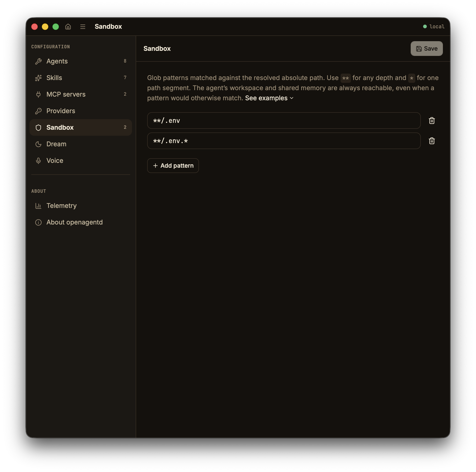Open the Providers page
476x472 pixels.
(x=80, y=111)
